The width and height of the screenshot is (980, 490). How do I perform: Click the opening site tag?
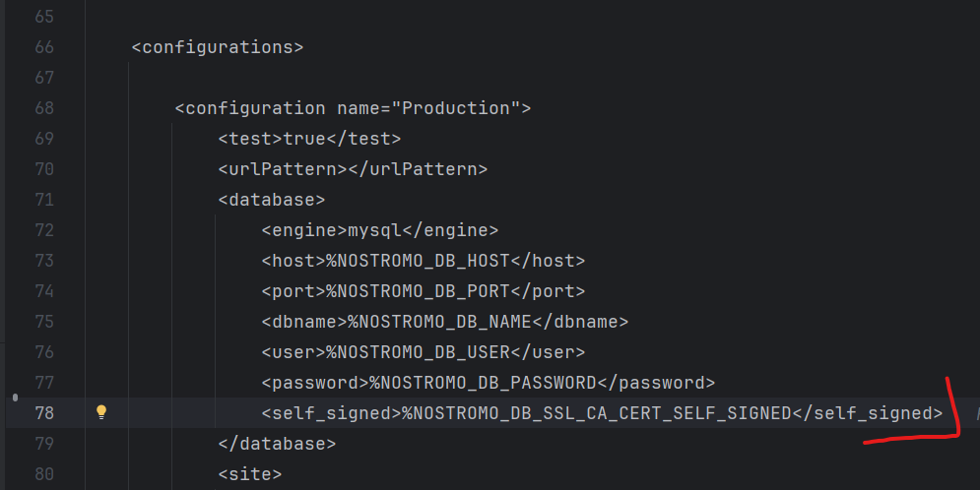(x=250, y=474)
